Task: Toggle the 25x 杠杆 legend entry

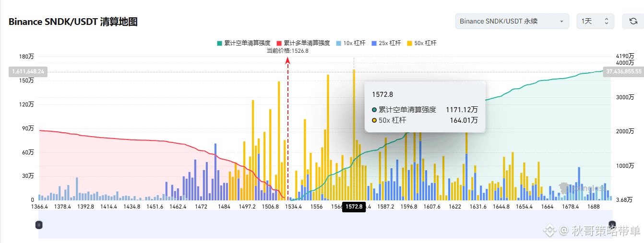Action: [386, 43]
